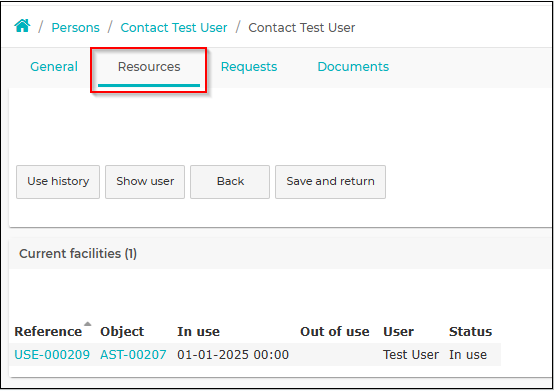This screenshot has height=391, width=554.
Task: Open the AST-00207 object link
Action: click(x=133, y=355)
